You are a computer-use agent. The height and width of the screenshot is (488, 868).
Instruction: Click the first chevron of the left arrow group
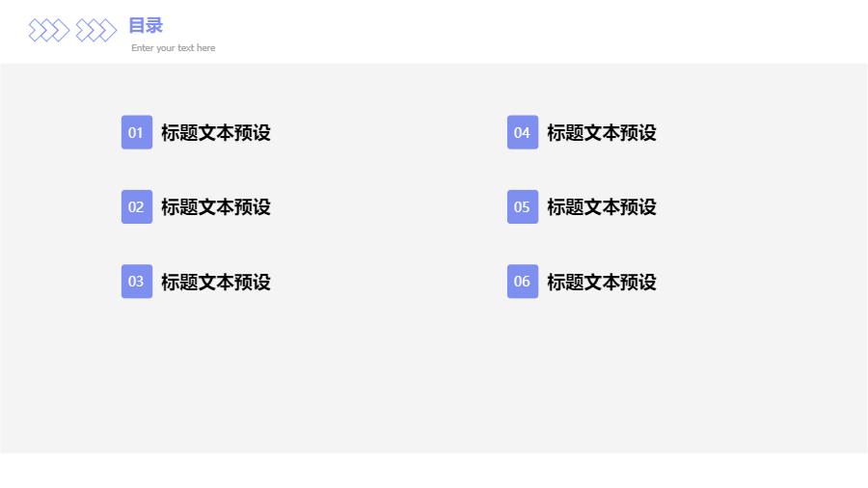point(37,31)
